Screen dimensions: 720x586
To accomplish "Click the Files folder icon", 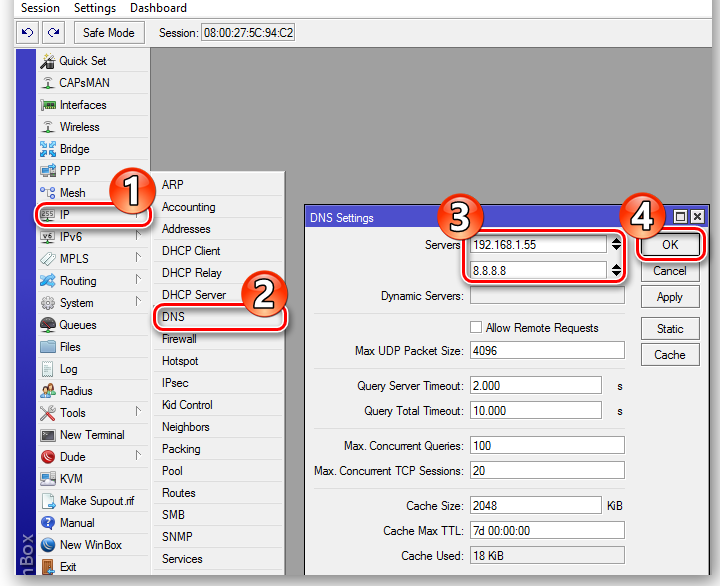I will [48, 347].
